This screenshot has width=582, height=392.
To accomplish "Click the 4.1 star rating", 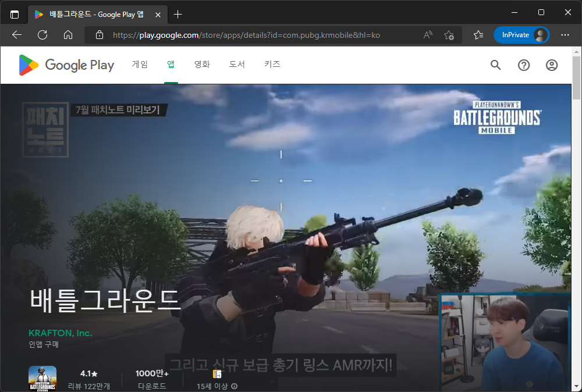I will coord(89,373).
